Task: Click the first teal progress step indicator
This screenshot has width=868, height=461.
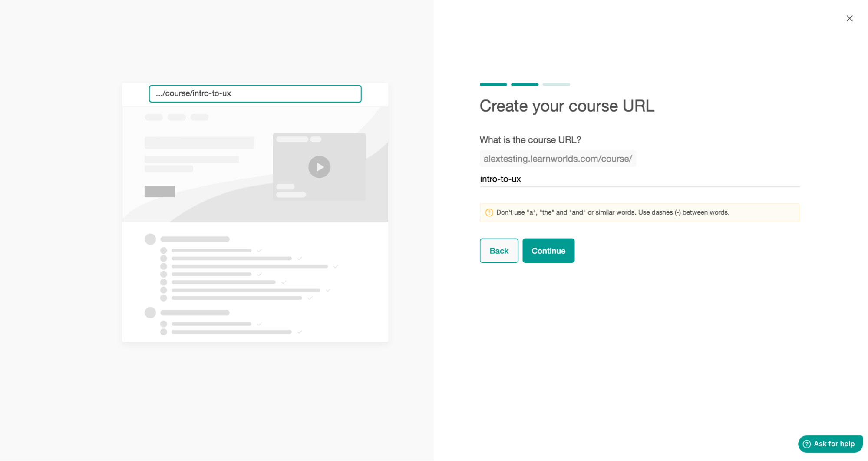Action: point(493,84)
